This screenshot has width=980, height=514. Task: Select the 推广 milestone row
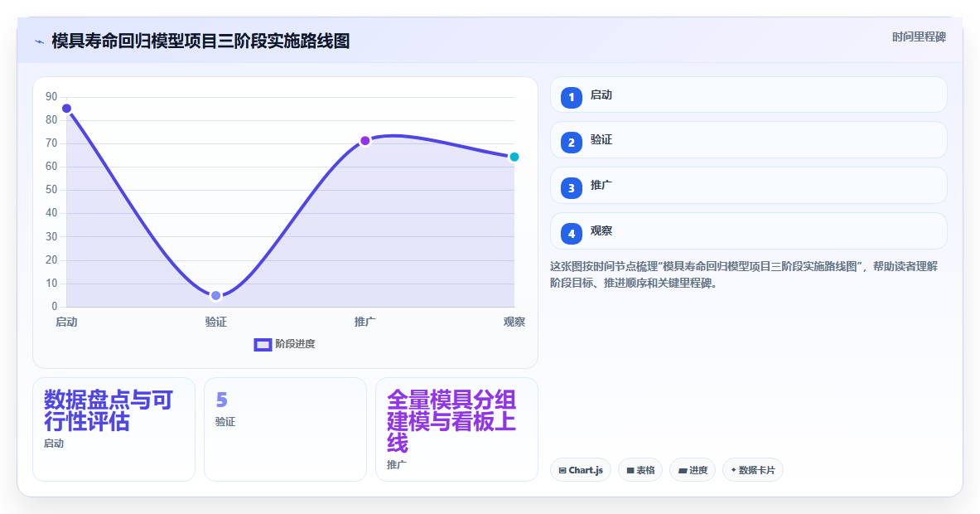749,186
